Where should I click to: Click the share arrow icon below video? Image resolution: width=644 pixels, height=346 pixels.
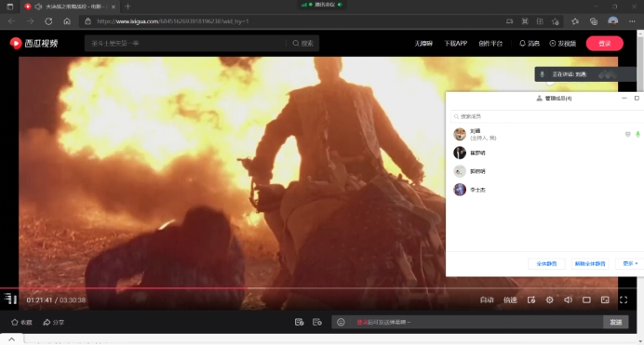point(47,322)
